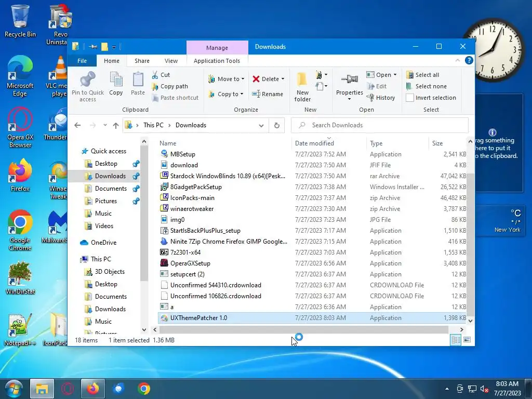The image size is (532, 399).
Task: Click the Paste ribbon icon
Action: click(x=138, y=84)
